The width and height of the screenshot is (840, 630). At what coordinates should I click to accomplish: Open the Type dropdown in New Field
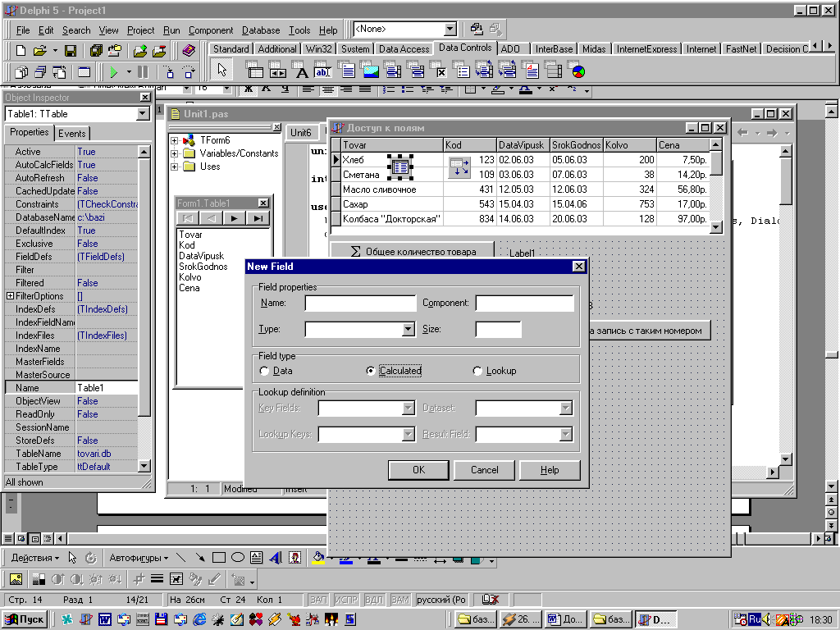coord(409,329)
